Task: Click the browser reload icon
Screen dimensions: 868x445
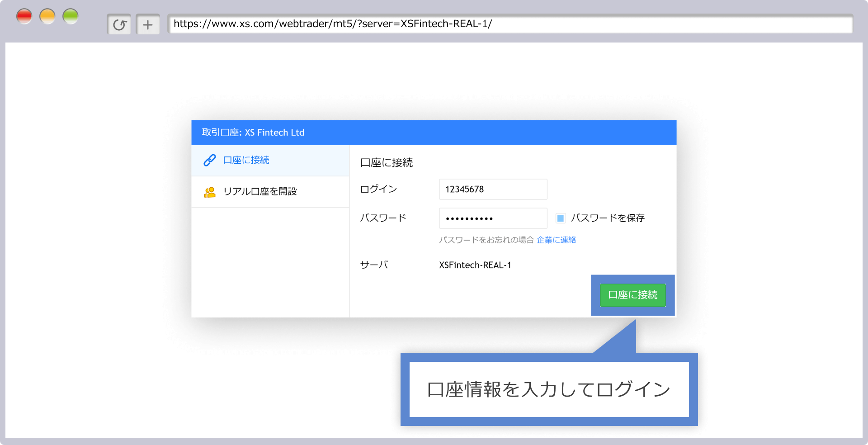Action: point(119,24)
